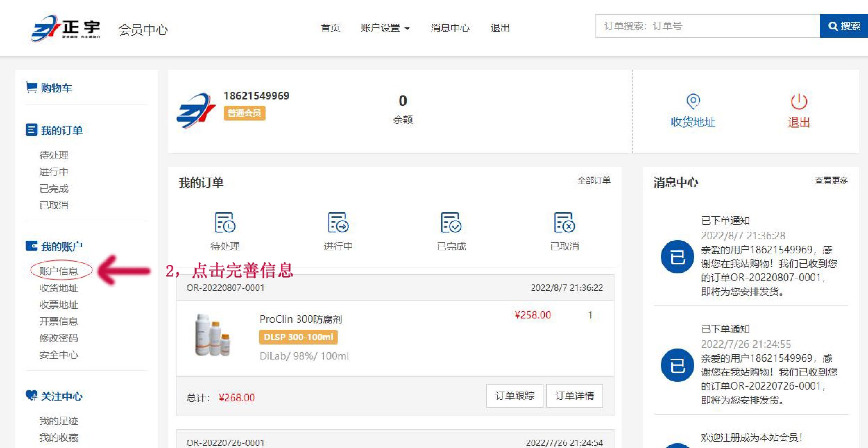Select 退出 in the top navigation bar
This screenshot has width=868, height=448.
tap(500, 28)
